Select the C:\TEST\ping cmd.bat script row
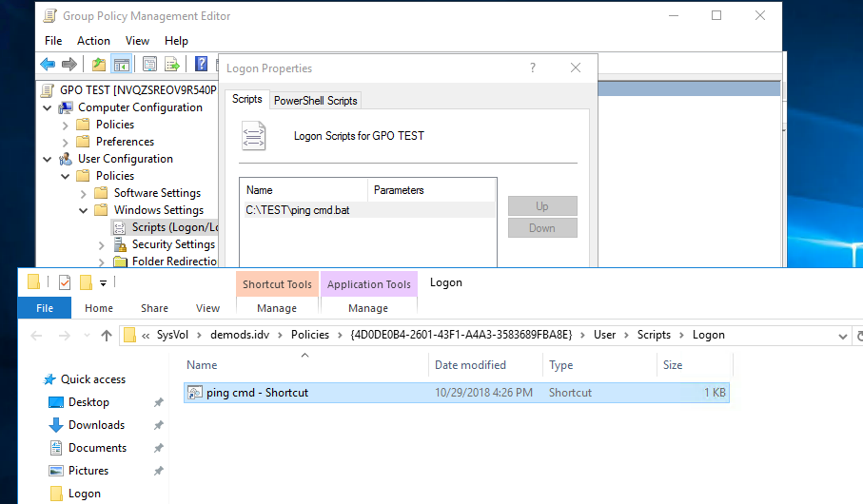This screenshot has width=863, height=504. (x=369, y=210)
